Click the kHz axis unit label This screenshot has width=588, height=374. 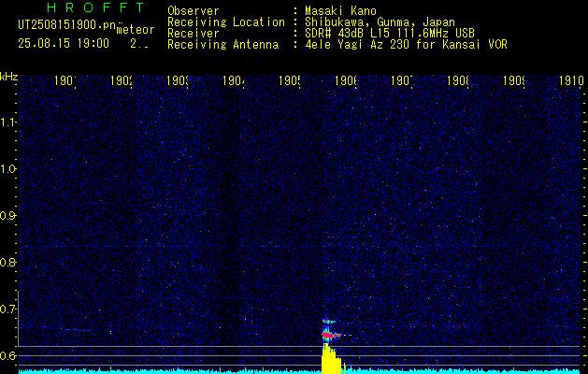pos(8,77)
